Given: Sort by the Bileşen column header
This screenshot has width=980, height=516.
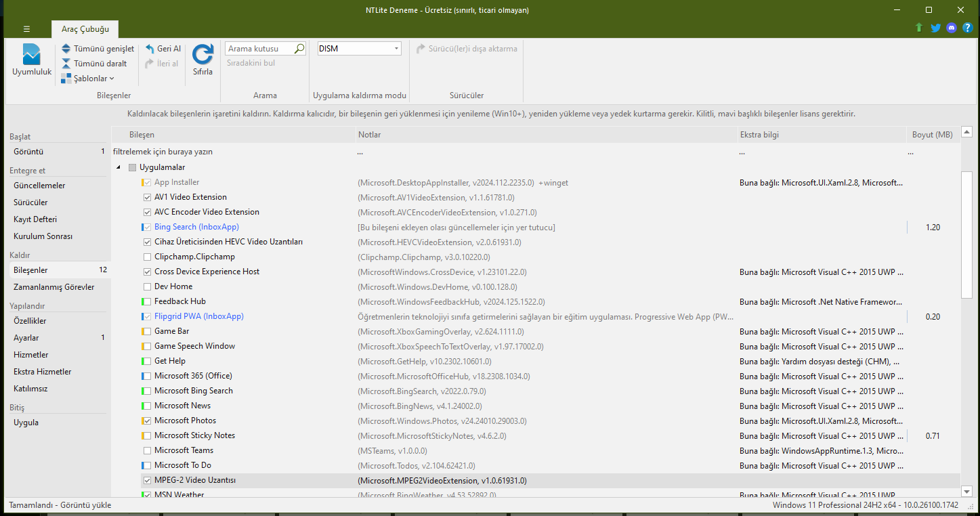Looking at the screenshot, I should [x=233, y=135].
